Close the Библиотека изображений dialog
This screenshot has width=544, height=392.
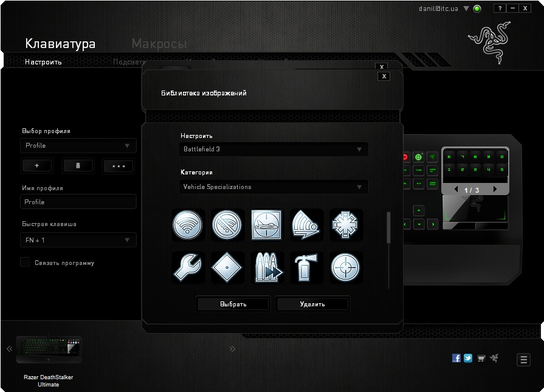tap(384, 77)
